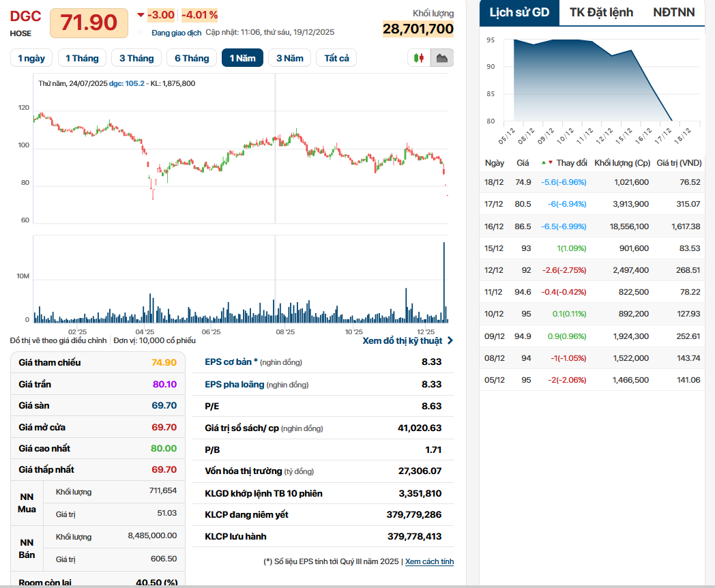Select the 6 Tháng chart range
The height and width of the screenshot is (588, 715).
tap(192, 58)
